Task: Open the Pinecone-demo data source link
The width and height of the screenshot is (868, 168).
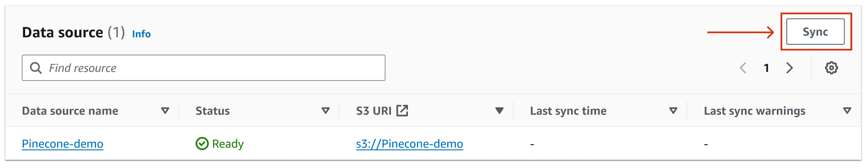Action: click(63, 144)
